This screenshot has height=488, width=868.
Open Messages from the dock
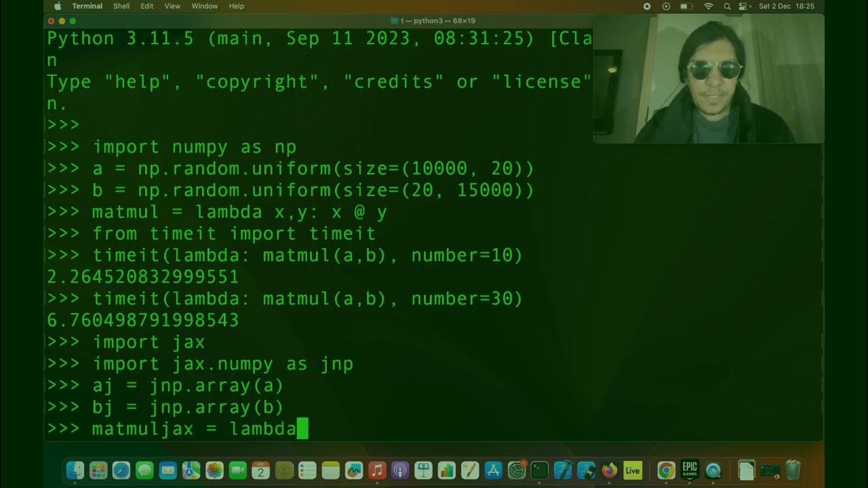[x=144, y=470]
